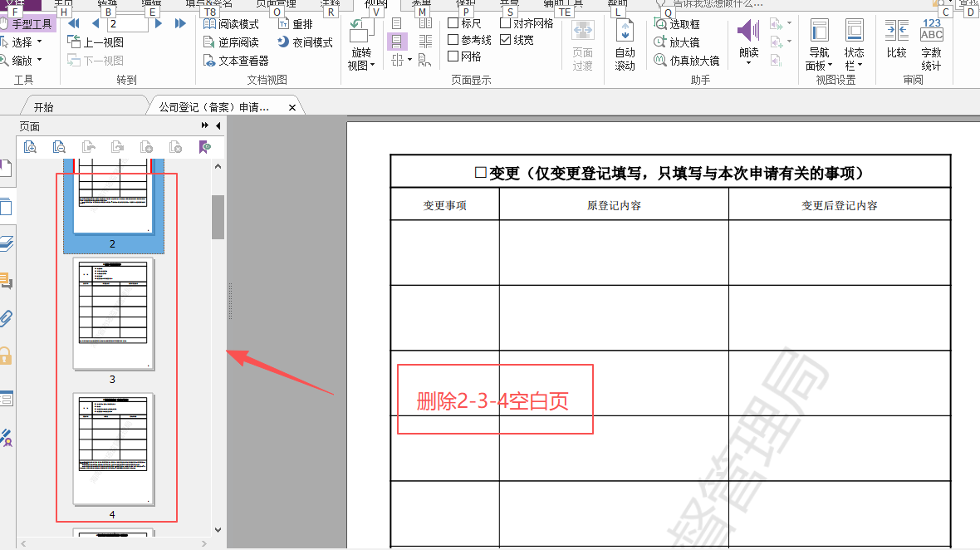Go to the first page with the double-left arrow
This screenshot has height=550, width=980.
tap(74, 24)
